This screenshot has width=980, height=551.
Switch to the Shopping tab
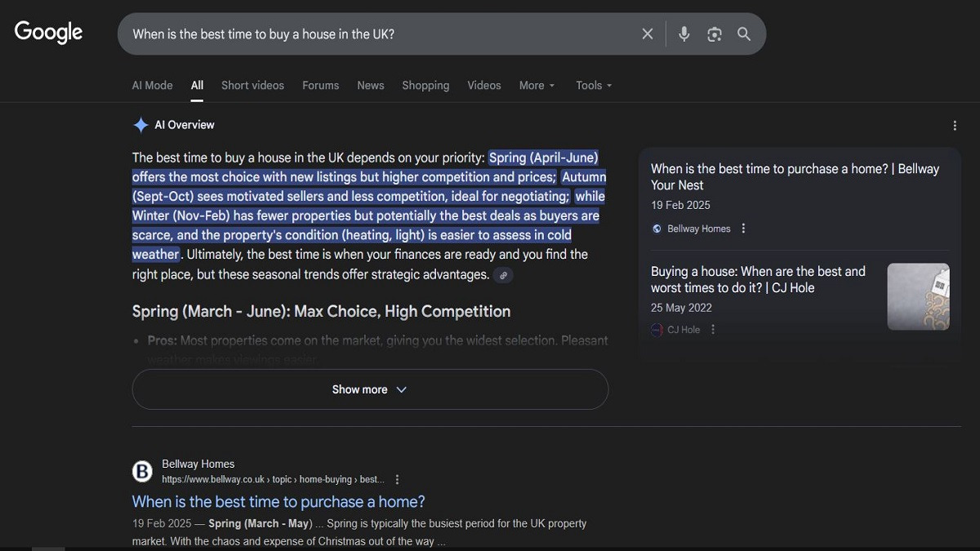point(425,85)
